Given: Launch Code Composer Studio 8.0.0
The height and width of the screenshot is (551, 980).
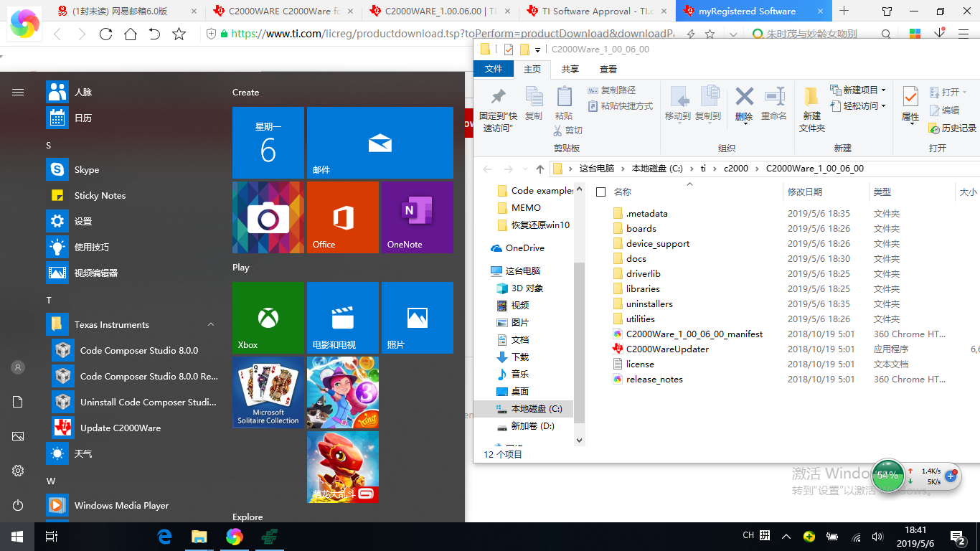Looking at the screenshot, I should 133,350.
